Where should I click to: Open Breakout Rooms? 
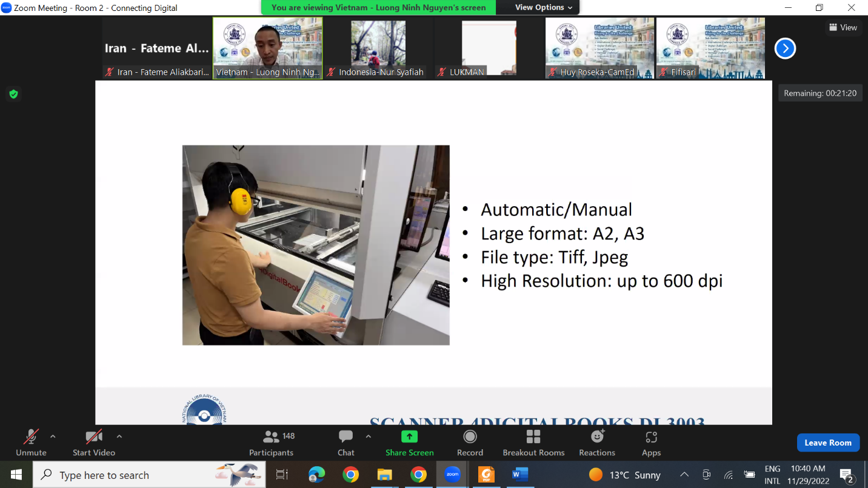point(533,437)
